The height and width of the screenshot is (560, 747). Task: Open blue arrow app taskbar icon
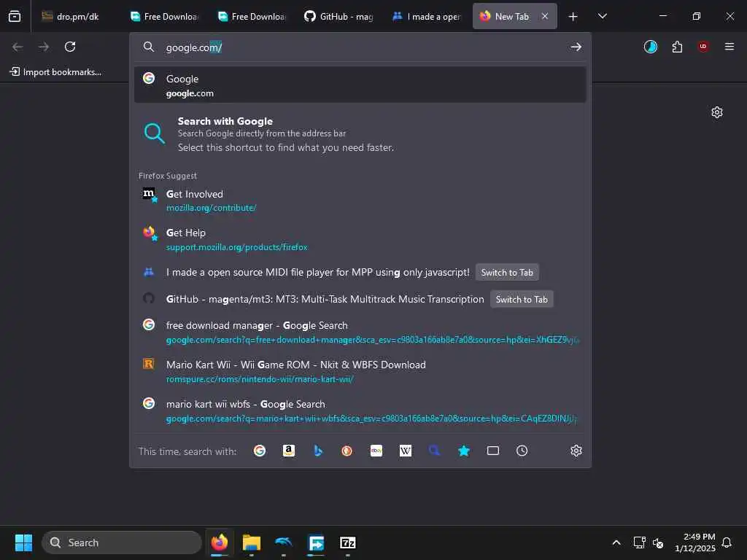316,542
